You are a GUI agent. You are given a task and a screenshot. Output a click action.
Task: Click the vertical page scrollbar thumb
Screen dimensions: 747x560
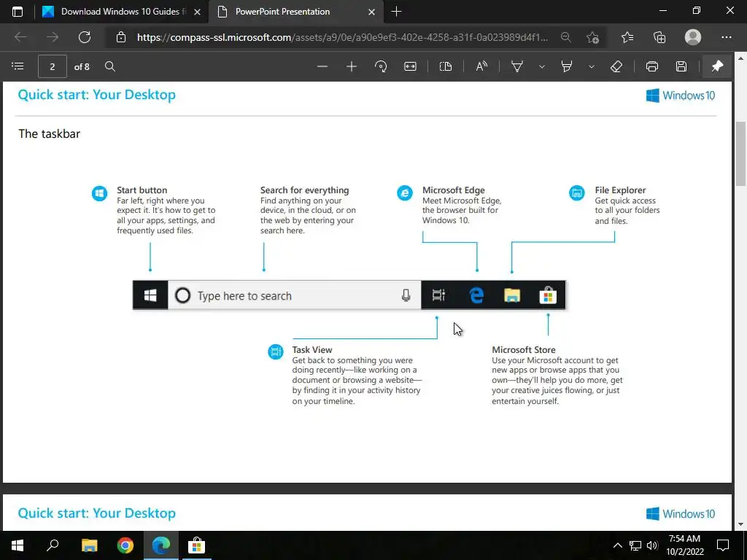tap(740, 153)
